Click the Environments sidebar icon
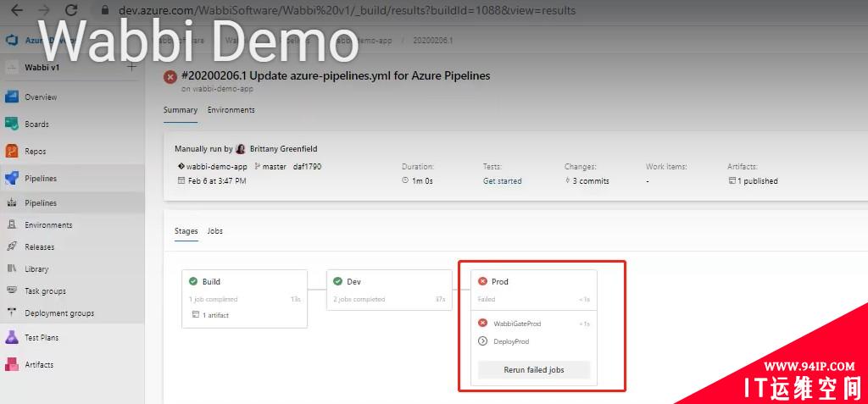This screenshot has height=404, width=868. click(x=12, y=225)
